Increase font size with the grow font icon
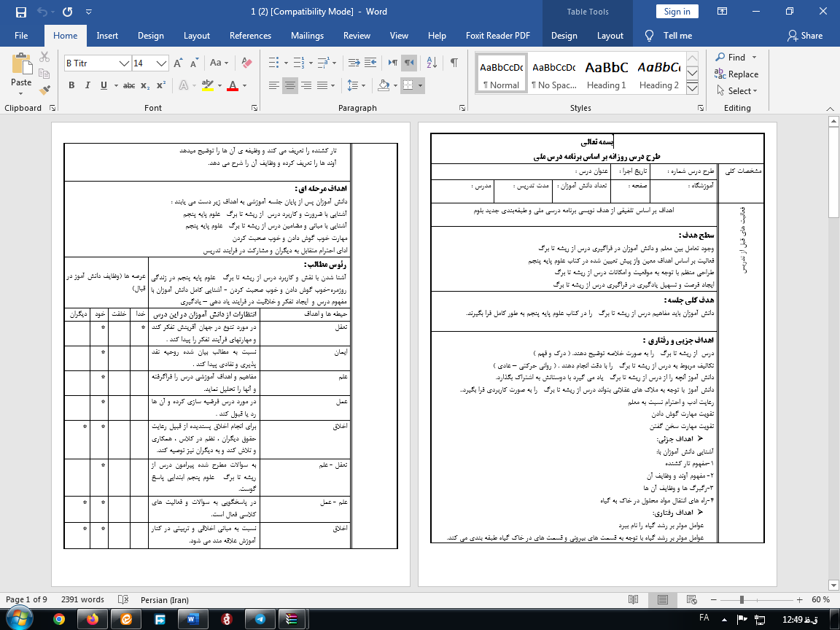Screen dimensions: 840x630 [179, 63]
